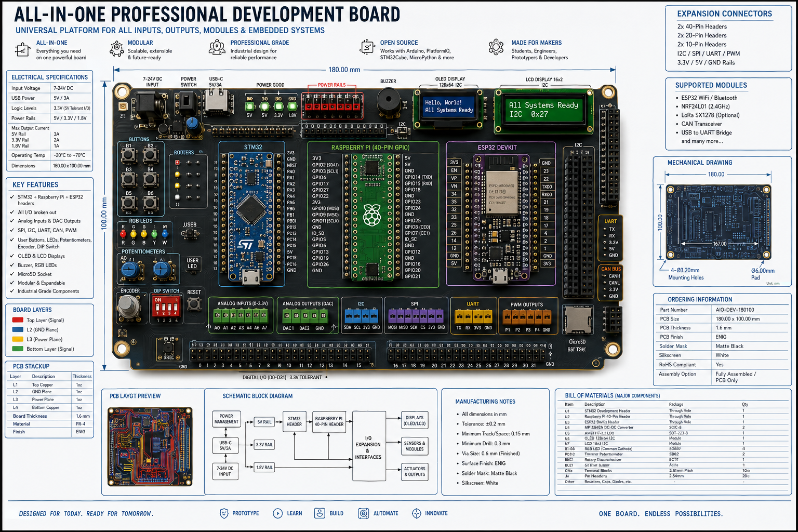Click the checkmark beside Buzzer, RGB LEDs
Screen dimensions: 798x532
click(x=12, y=265)
